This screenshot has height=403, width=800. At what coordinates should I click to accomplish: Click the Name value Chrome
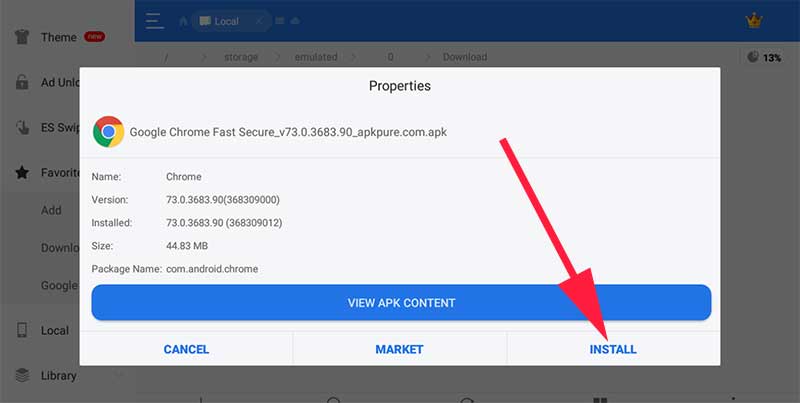coord(184,177)
